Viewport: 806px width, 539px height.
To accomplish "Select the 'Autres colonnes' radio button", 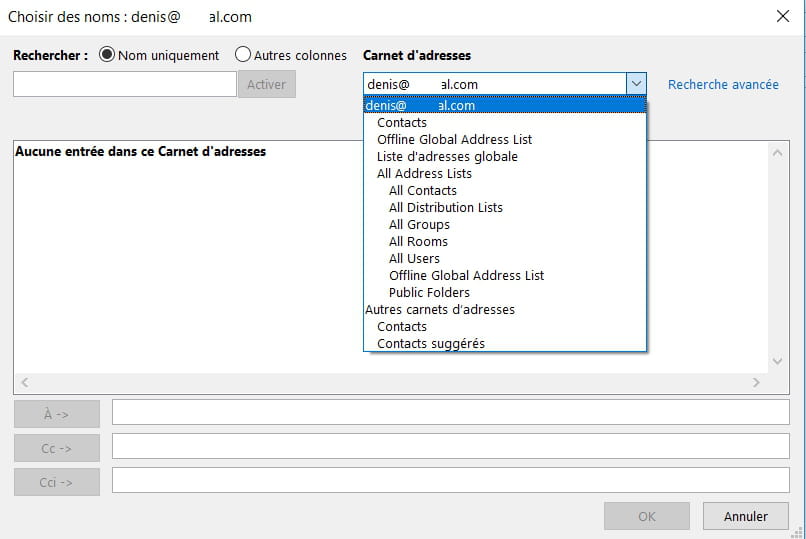I will [243, 55].
